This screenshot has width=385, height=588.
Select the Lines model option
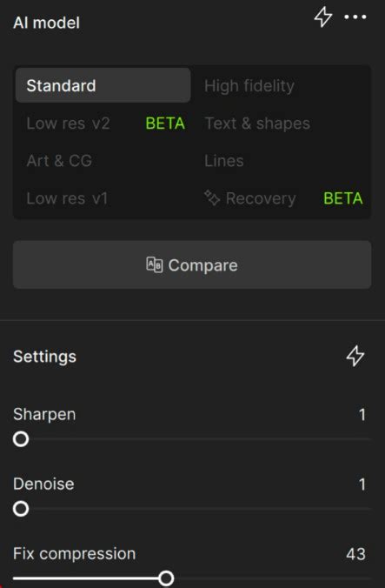coord(282,161)
